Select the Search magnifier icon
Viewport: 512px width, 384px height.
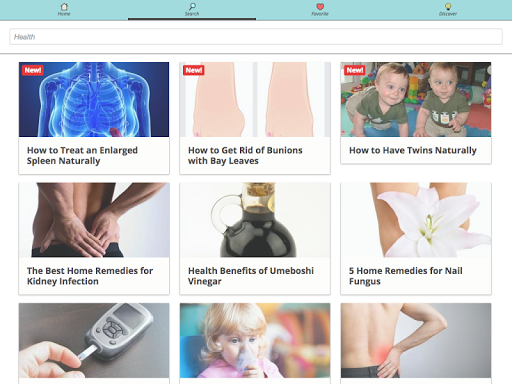(x=192, y=7)
